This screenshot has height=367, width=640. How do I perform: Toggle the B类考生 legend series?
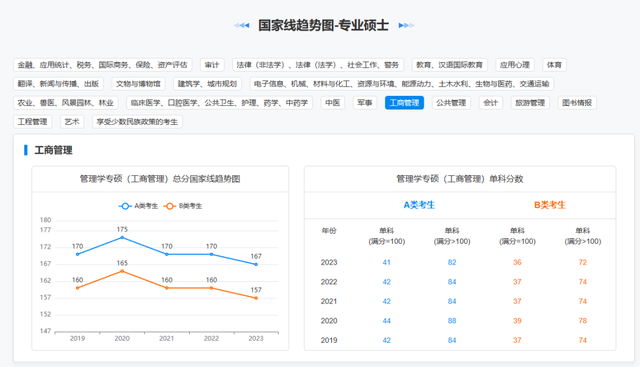pos(183,206)
